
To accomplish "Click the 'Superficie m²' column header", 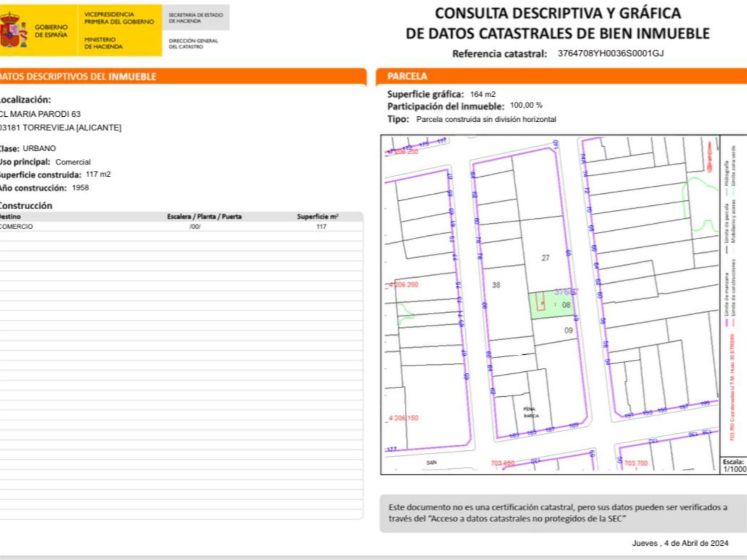I will pos(317,217).
